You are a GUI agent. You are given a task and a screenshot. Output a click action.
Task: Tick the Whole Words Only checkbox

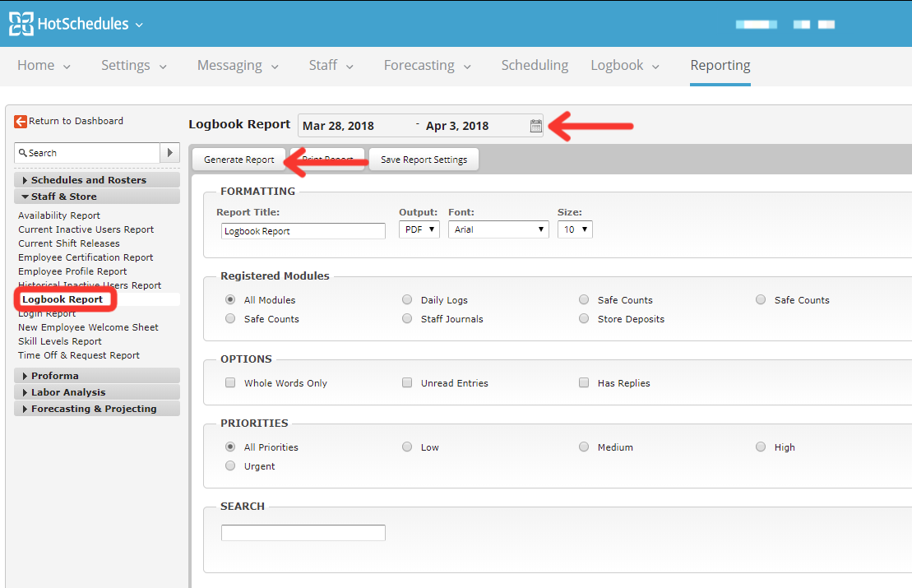point(230,382)
